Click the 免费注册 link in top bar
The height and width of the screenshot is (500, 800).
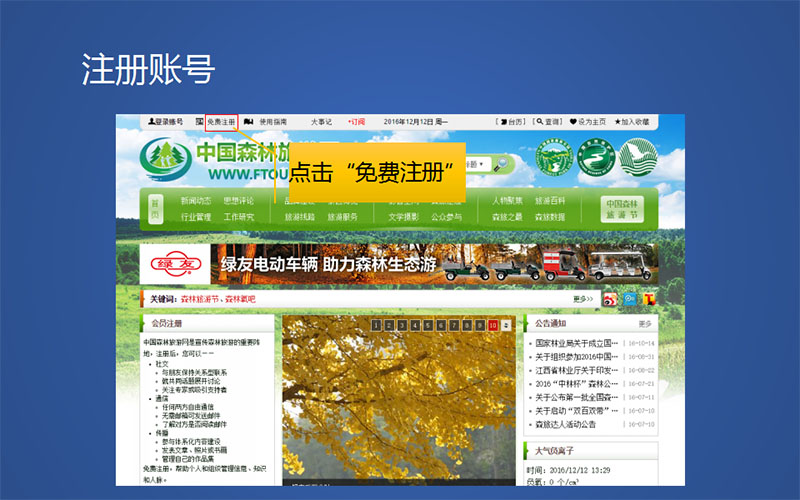[220, 122]
